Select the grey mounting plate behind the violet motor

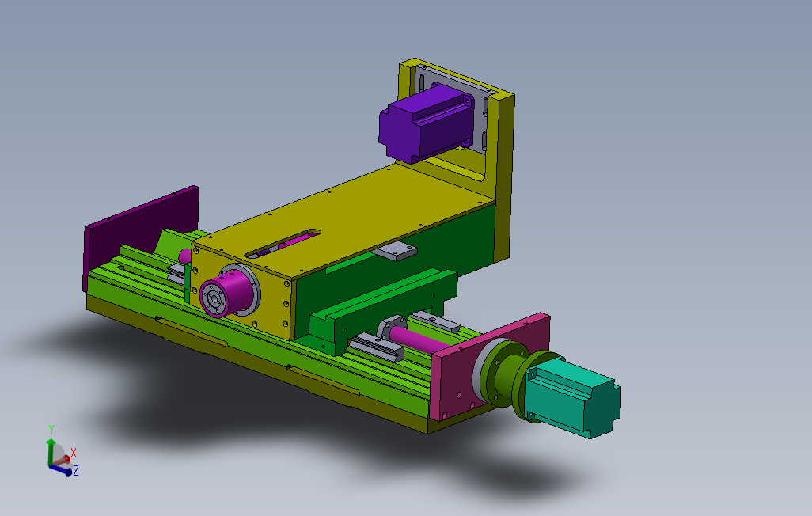[x=454, y=108]
